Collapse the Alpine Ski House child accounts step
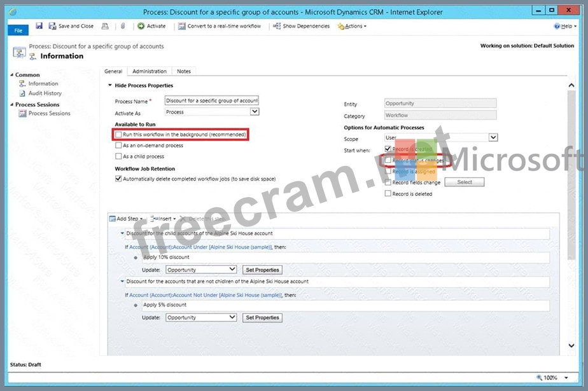This screenshot has height=391, width=588. pos(122,233)
